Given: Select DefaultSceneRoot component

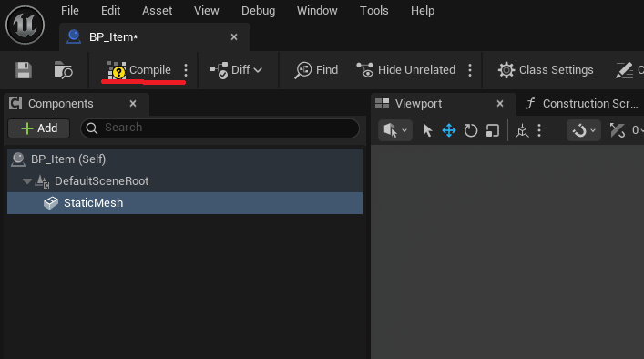Looking at the screenshot, I should 185,181.
